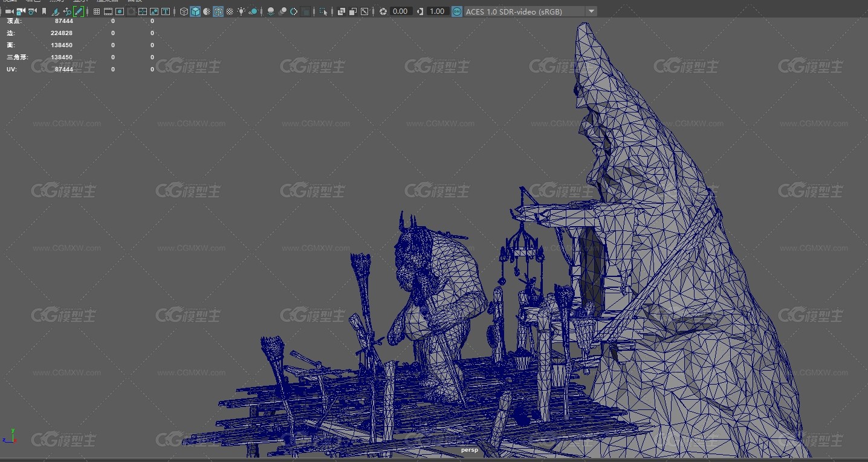The height and width of the screenshot is (462, 868).
Task: Click the Gamma value field 1.00
Action: 437,11
